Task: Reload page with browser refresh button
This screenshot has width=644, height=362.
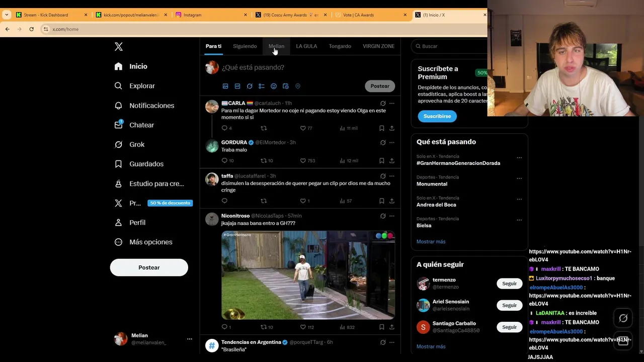Action: point(31,29)
